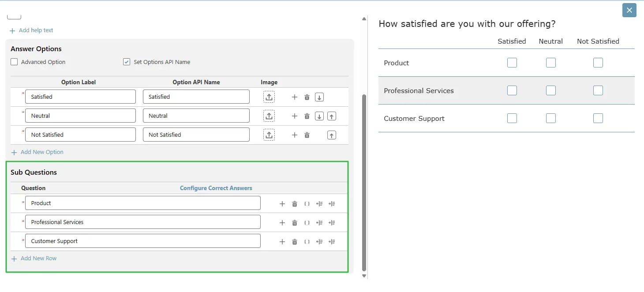Indent the Professional Services sub question
Image resolution: width=644 pixels, height=292 pixels.
pos(332,223)
